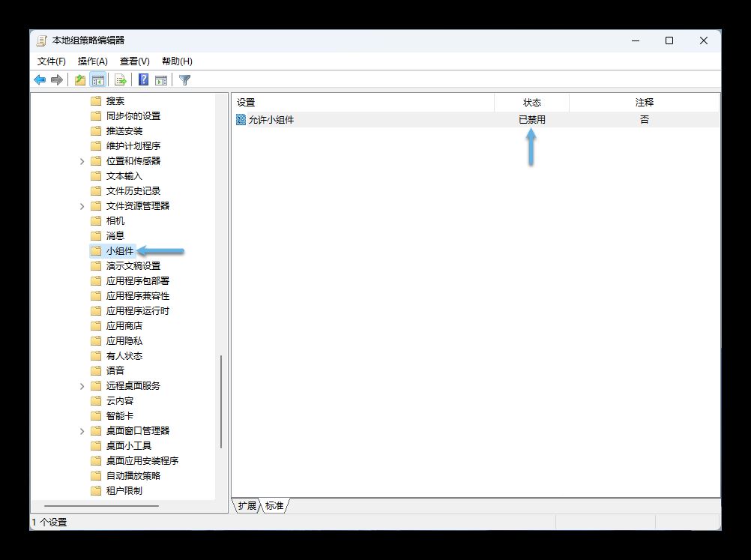Click the blue Back arrow in toolbar
Viewport: 751px width, 560px height.
(40, 80)
